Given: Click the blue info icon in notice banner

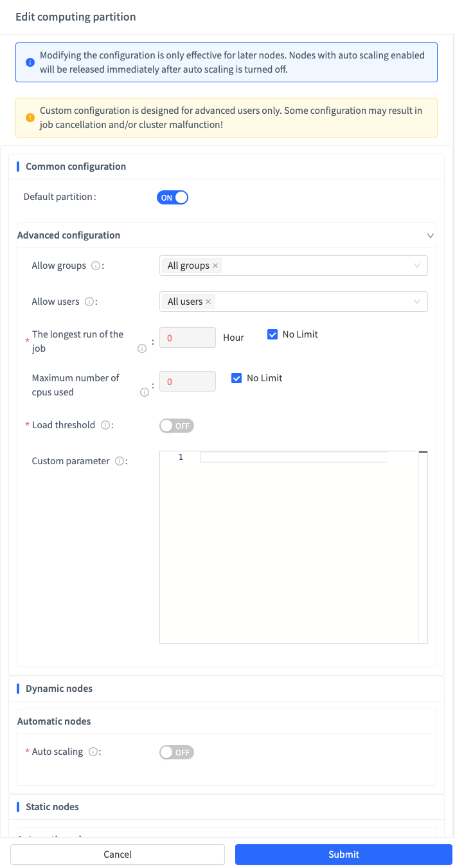Looking at the screenshot, I should (30, 62).
